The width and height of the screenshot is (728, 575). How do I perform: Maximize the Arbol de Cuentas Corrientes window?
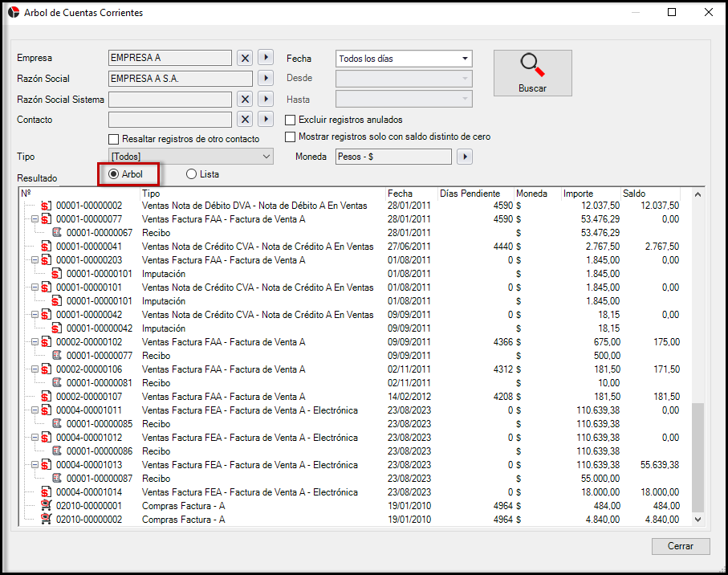coord(672,13)
